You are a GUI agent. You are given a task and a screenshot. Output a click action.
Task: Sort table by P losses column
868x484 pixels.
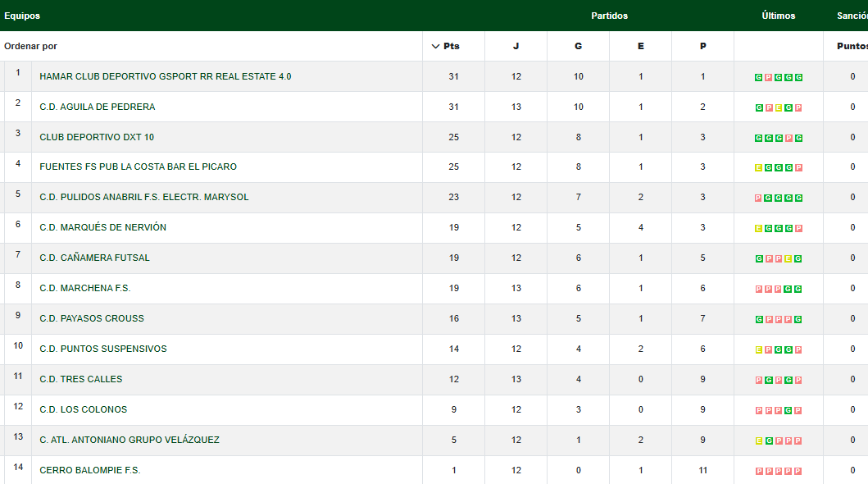[x=702, y=46]
